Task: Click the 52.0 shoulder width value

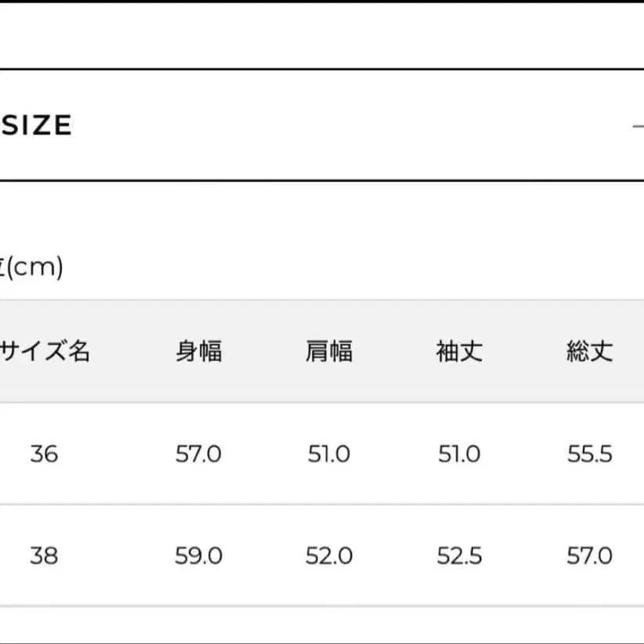Action: coord(329,556)
